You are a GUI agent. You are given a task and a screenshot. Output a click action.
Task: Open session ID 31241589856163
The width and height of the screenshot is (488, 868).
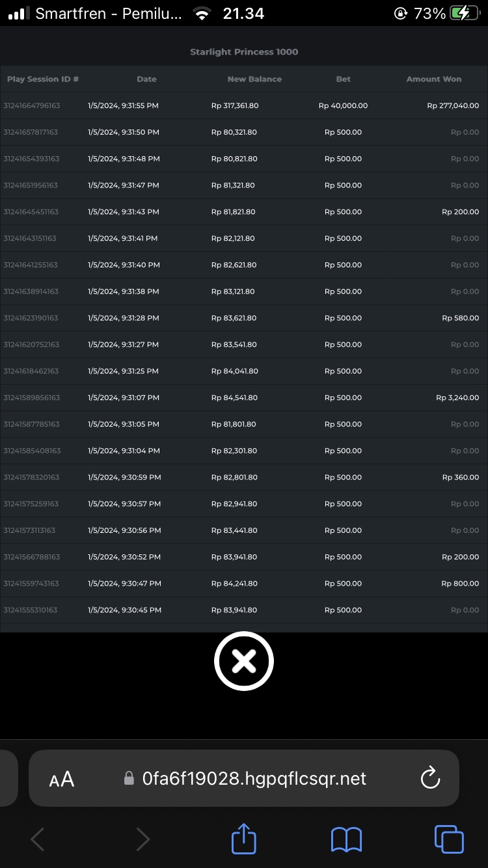32,398
